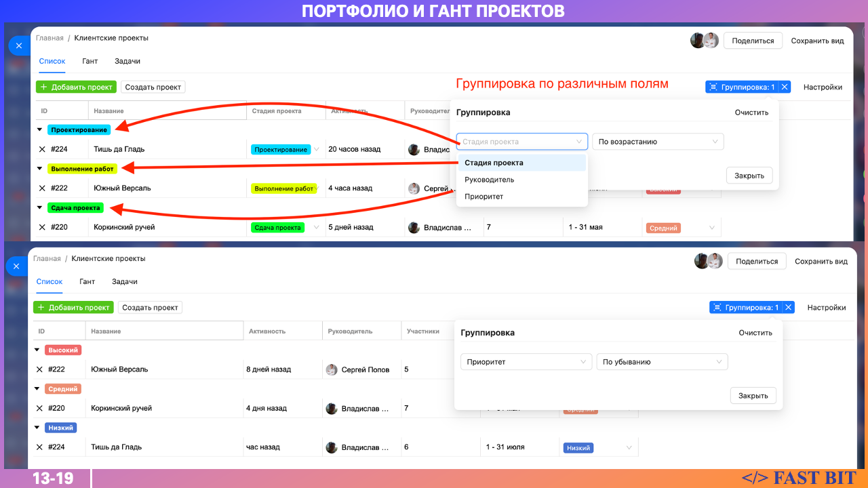The width and height of the screenshot is (868, 488).
Task: Click the upper Группировка: 1 button
Action: 742,87
